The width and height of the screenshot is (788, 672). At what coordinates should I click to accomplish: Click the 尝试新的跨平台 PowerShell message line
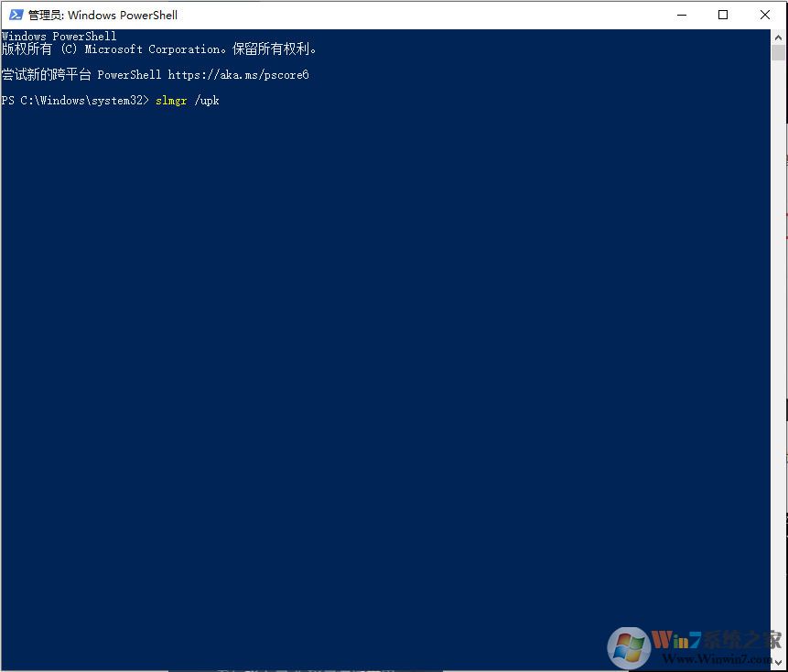(x=156, y=74)
